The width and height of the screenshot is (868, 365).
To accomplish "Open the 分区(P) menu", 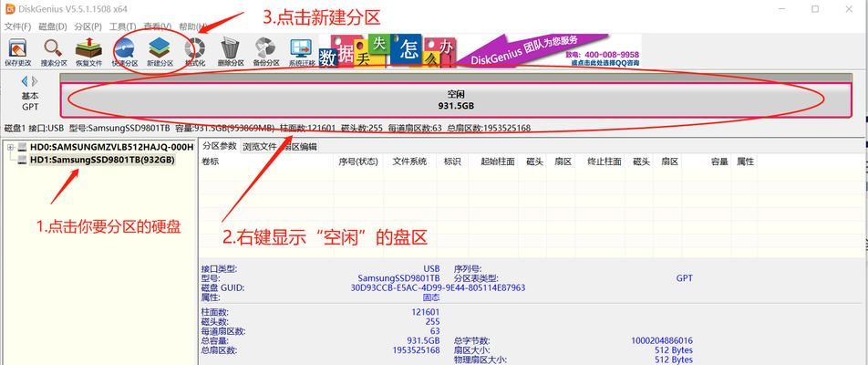I will pos(88,26).
